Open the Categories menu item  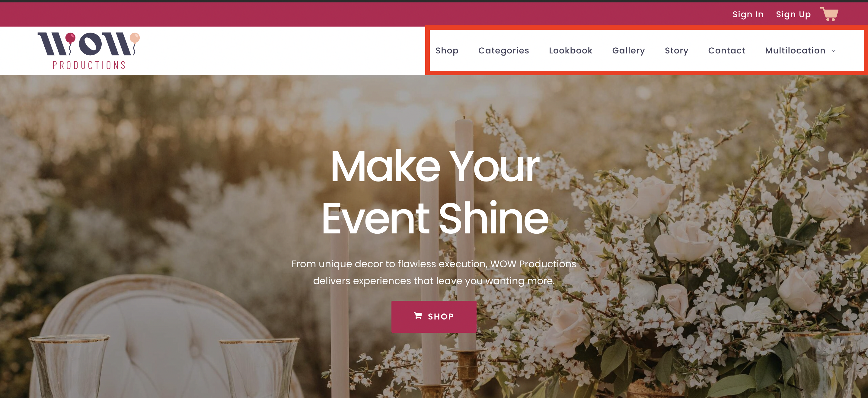pos(504,50)
